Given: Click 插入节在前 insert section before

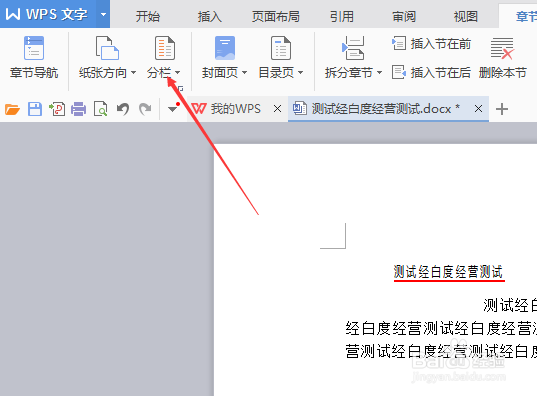Looking at the screenshot, I should point(431,44).
